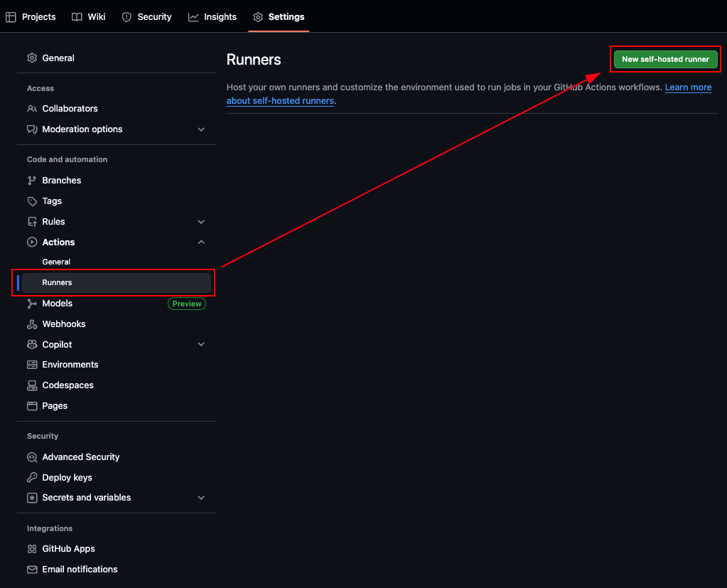The width and height of the screenshot is (727, 588).
Task: Click the Actions play-circle icon
Action: 32,242
